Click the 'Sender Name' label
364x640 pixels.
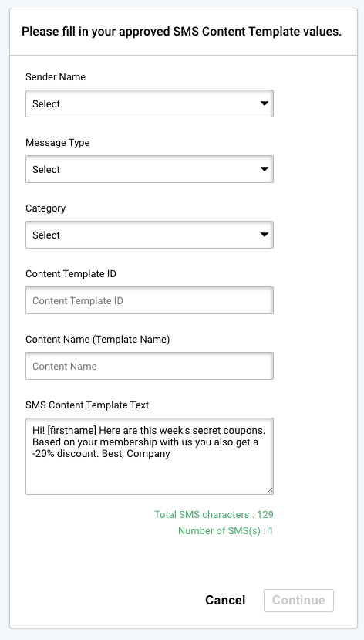(56, 77)
